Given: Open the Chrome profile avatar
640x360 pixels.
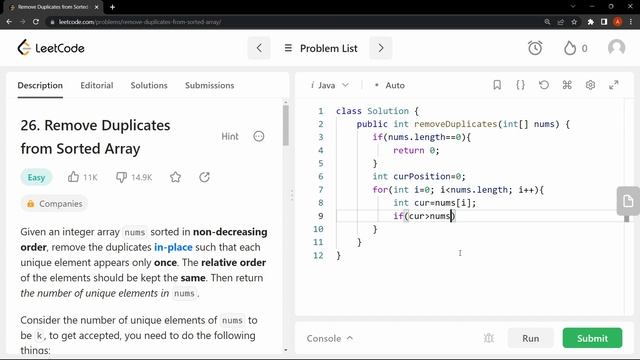Looking at the screenshot, I should (618, 22).
